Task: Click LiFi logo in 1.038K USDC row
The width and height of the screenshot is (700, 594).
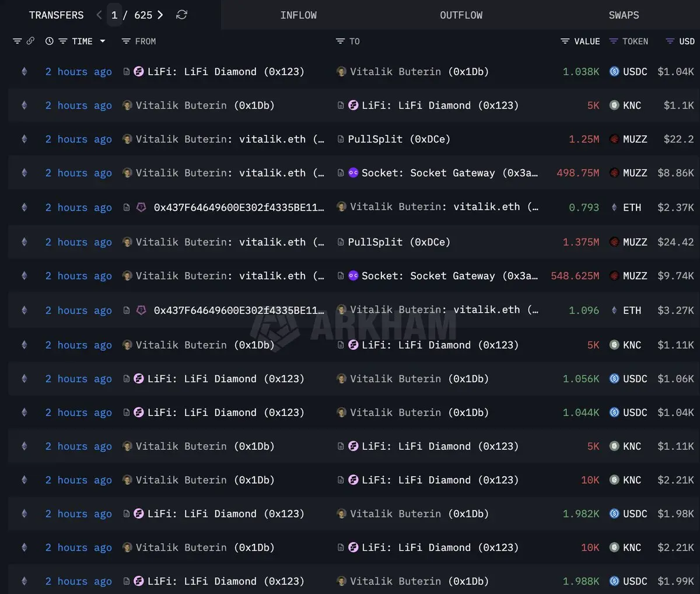Action: pyautogui.click(x=139, y=72)
